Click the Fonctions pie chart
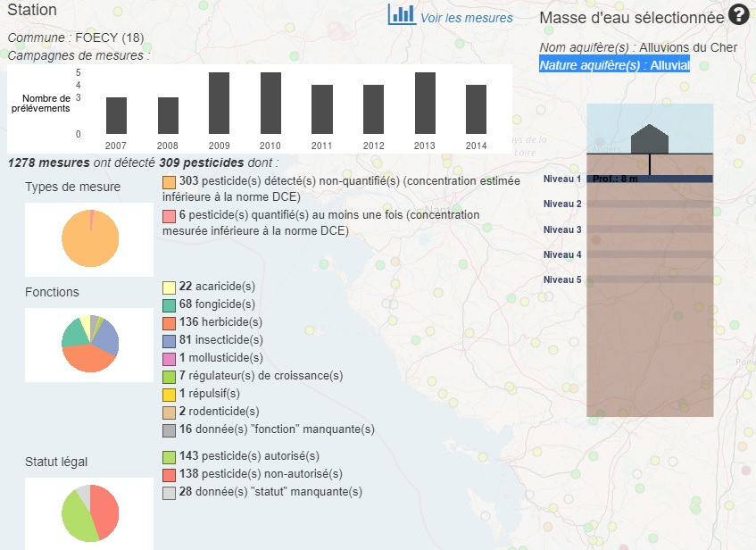This screenshot has width=756, height=550. point(89,344)
